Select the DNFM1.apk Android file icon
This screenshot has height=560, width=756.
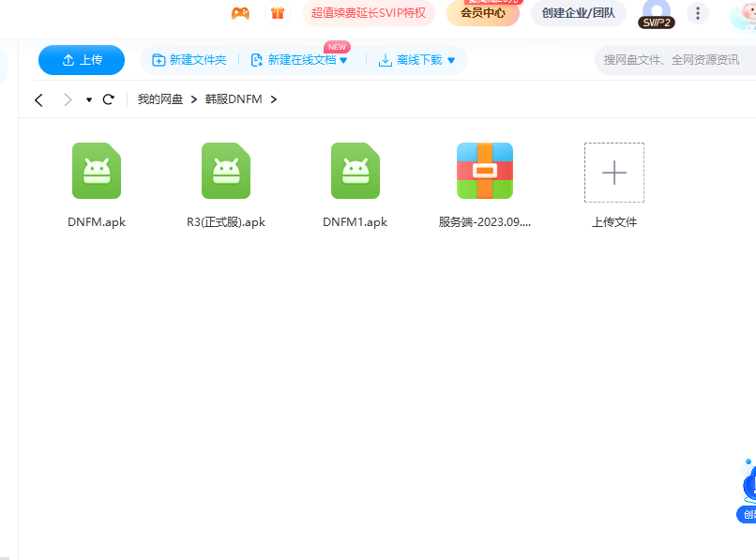pyautogui.click(x=355, y=171)
